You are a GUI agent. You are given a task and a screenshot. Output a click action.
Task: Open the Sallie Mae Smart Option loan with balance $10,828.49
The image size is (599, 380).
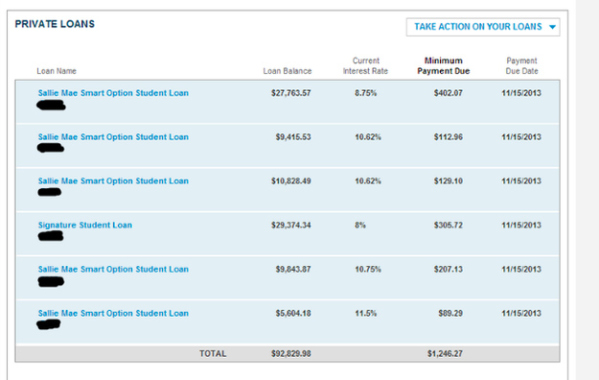(113, 181)
